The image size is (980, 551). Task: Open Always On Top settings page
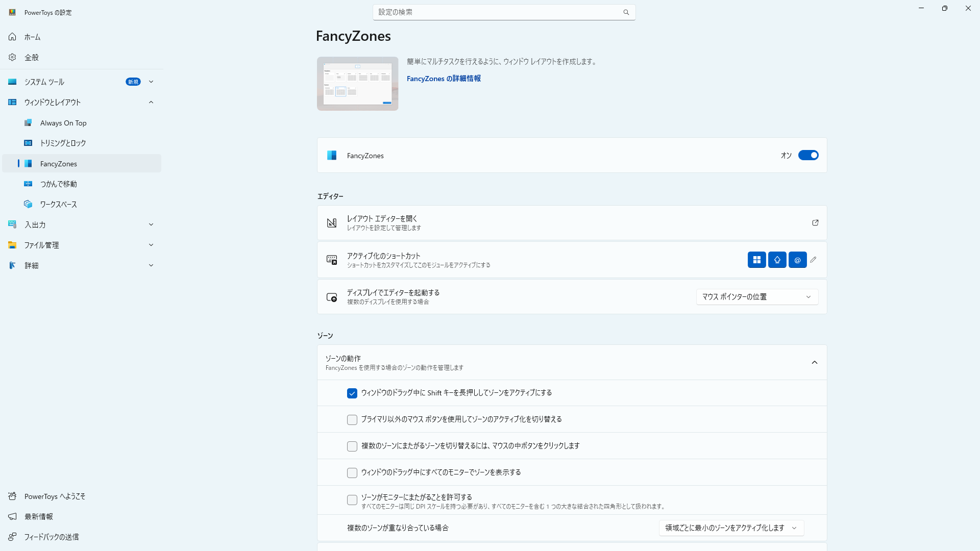(82, 123)
